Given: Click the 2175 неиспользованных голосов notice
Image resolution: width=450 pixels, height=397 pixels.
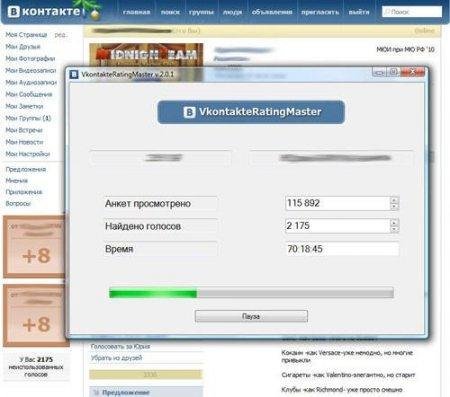Looking at the screenshot, I should click(x=36, y=367).
